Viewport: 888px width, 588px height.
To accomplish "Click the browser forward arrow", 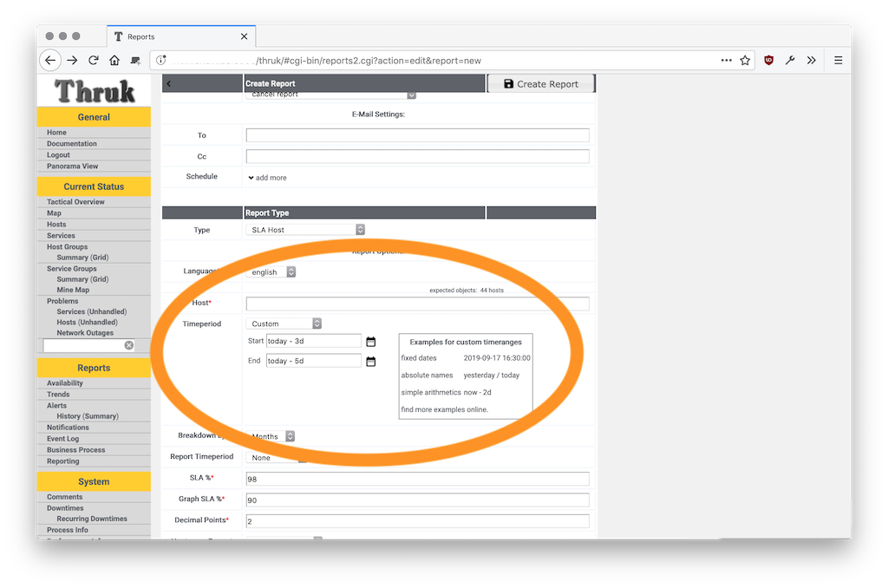I will point(72,61).
